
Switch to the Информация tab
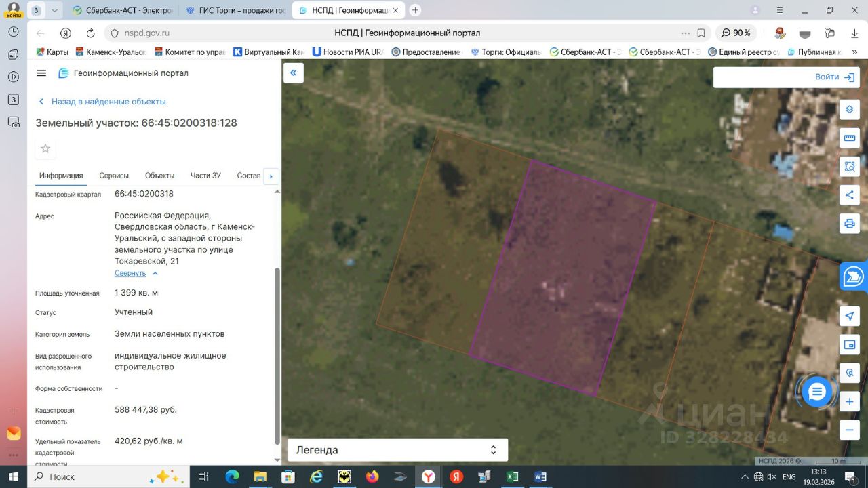coord(61,176)
